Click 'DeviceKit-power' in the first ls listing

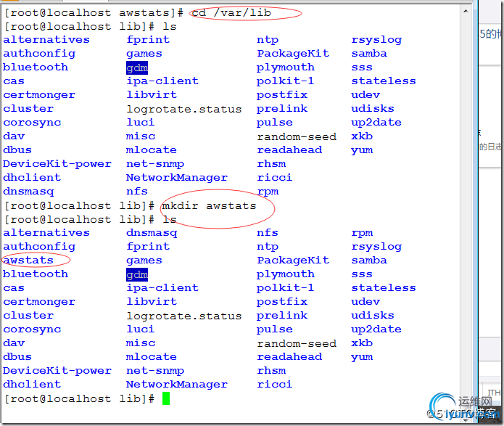click(57, 164)
